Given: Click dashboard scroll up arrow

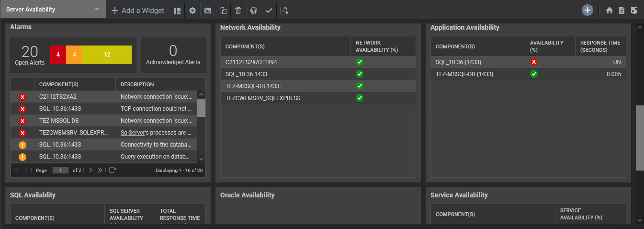Looking at the screenshot, I should tap(640, 27).
